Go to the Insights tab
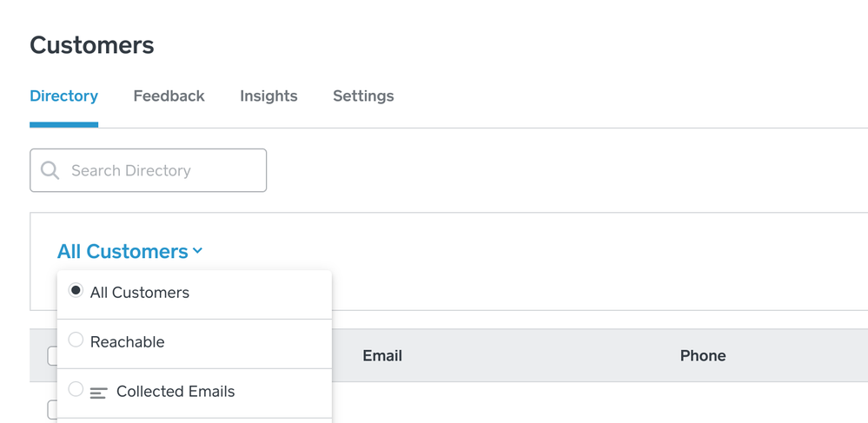The width and height of the screenshot is (868, 423). 268,96
